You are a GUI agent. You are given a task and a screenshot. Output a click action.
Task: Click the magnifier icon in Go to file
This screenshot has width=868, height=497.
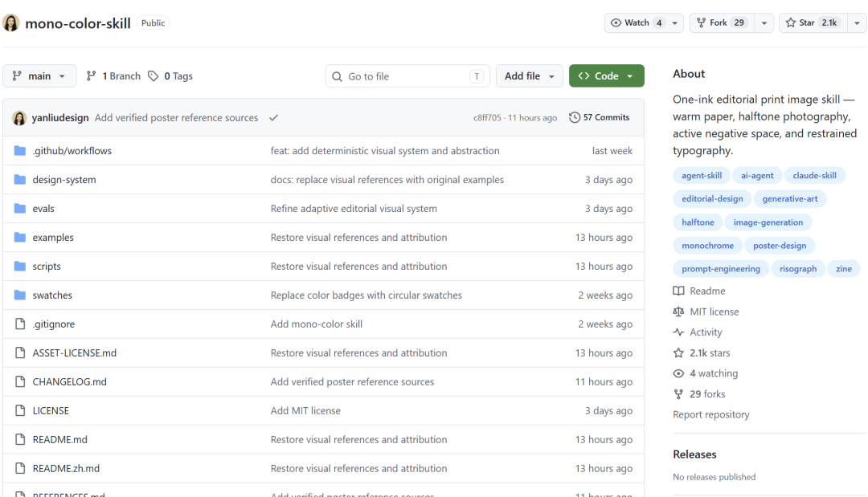337,77
